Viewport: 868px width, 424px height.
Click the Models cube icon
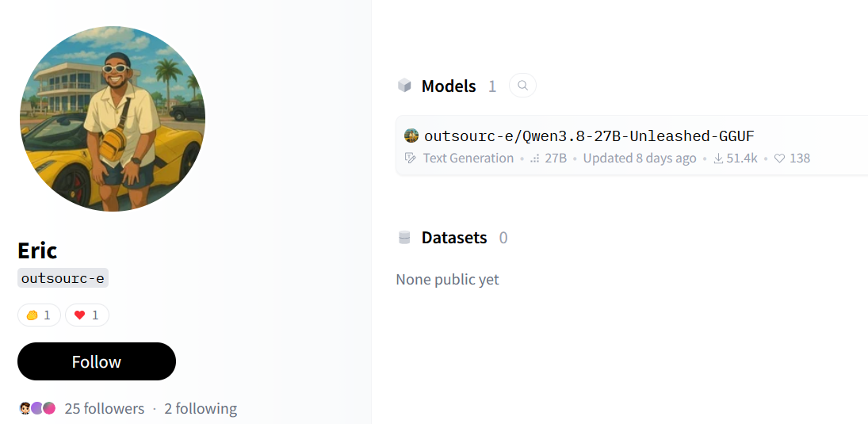coord(404,86)
